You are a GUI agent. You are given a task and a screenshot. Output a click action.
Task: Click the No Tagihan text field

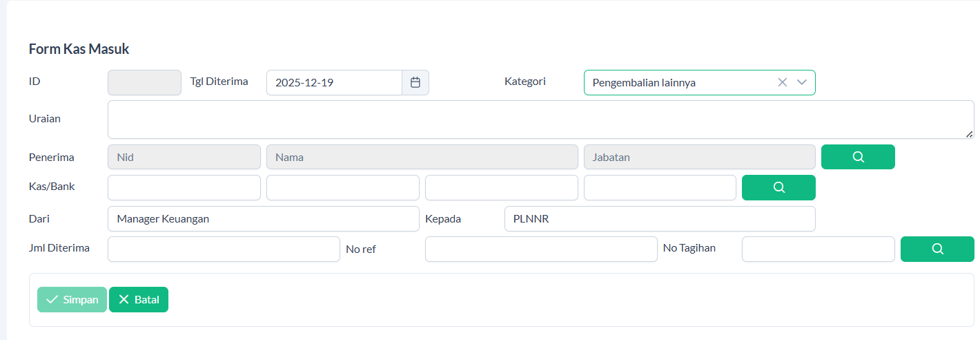pyautogui.click(x=818, y=249)
